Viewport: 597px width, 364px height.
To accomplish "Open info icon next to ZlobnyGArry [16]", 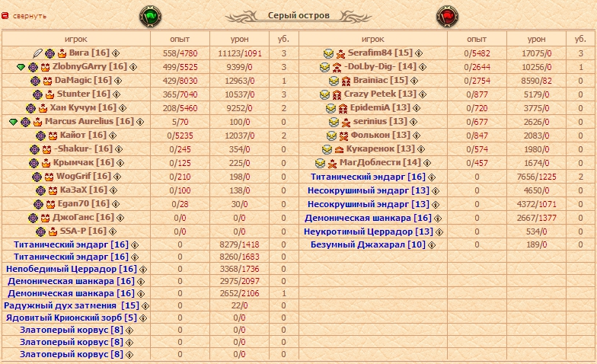I will click(133, 67).
